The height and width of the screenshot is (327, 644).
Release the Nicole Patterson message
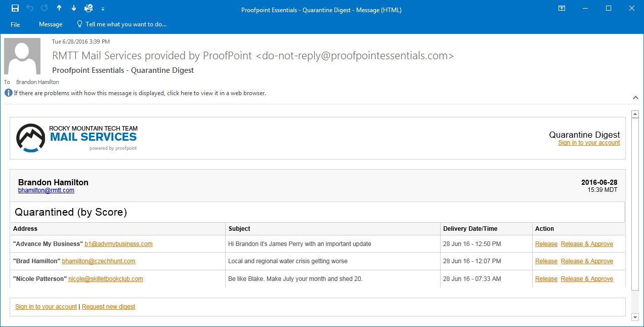pos(546,279)
